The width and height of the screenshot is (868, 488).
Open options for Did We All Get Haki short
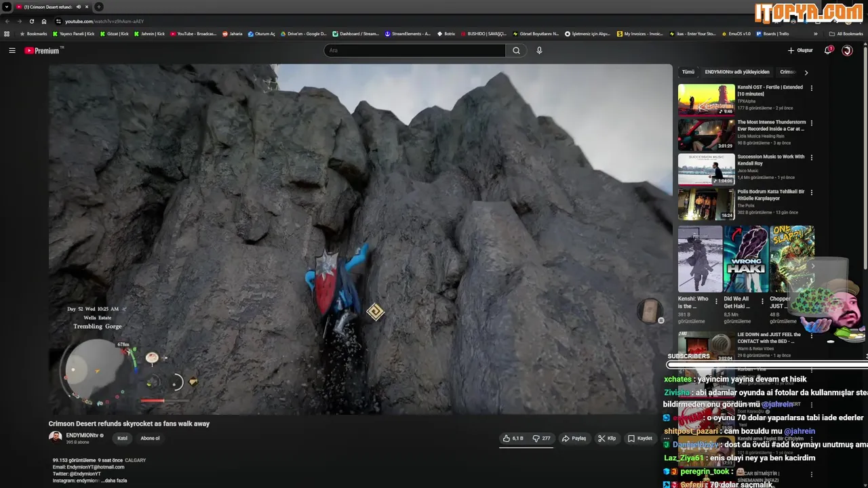coord(762,301)
